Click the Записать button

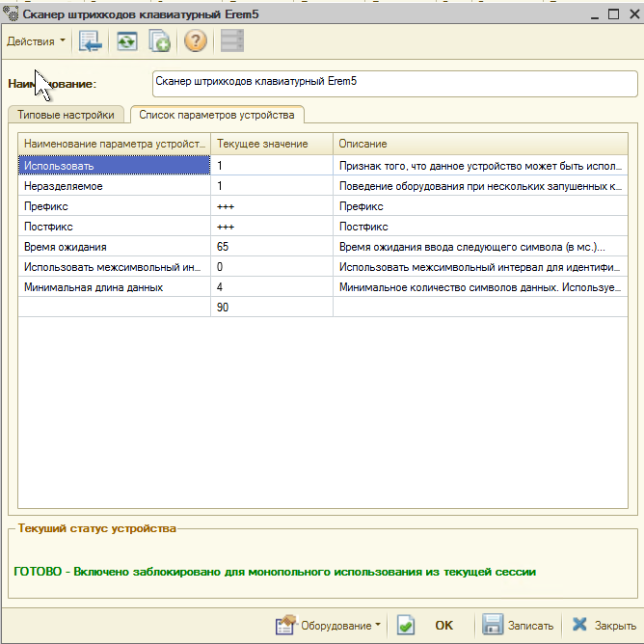click(x=518, y=625)
